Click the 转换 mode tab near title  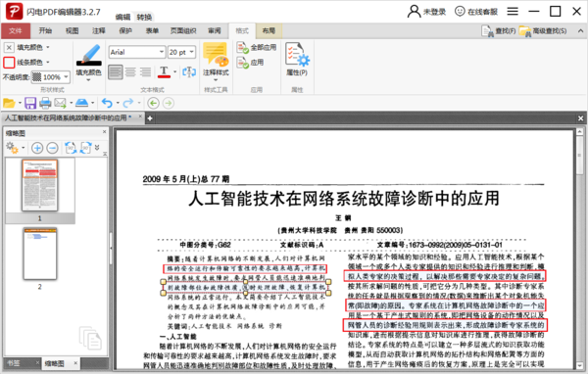(144, 18)
